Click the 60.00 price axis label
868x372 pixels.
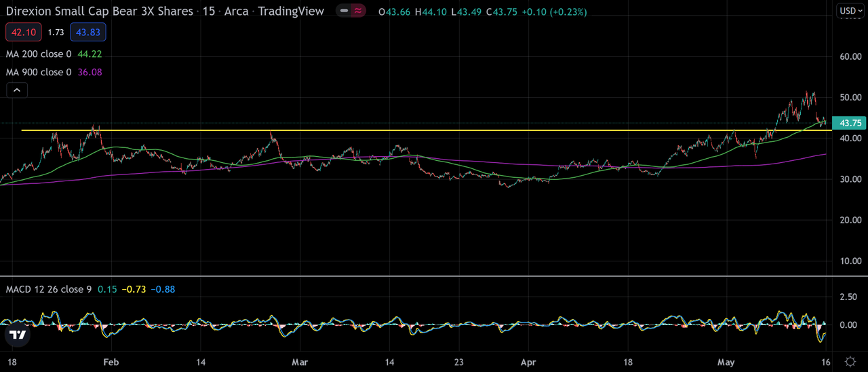click(850, 57)
